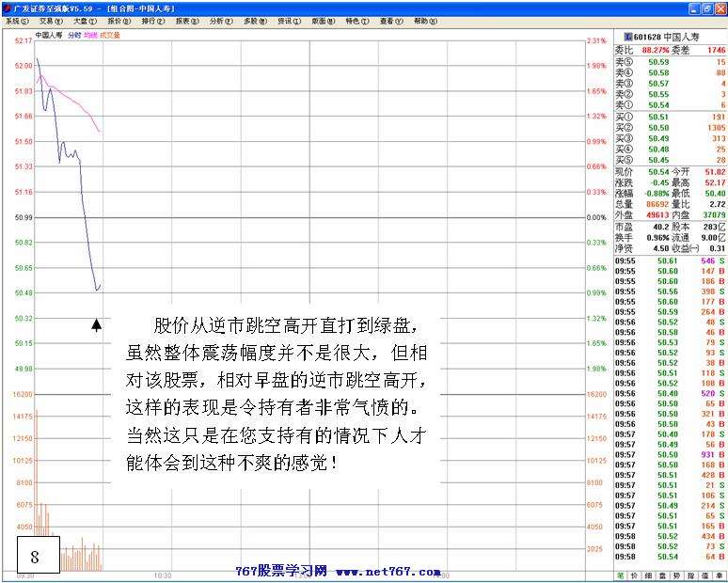Viewport: 728px width, 583px height.
Task: Select the 笔 tab at bottom right
Action: pyautogui.click(x=621, y=575)
